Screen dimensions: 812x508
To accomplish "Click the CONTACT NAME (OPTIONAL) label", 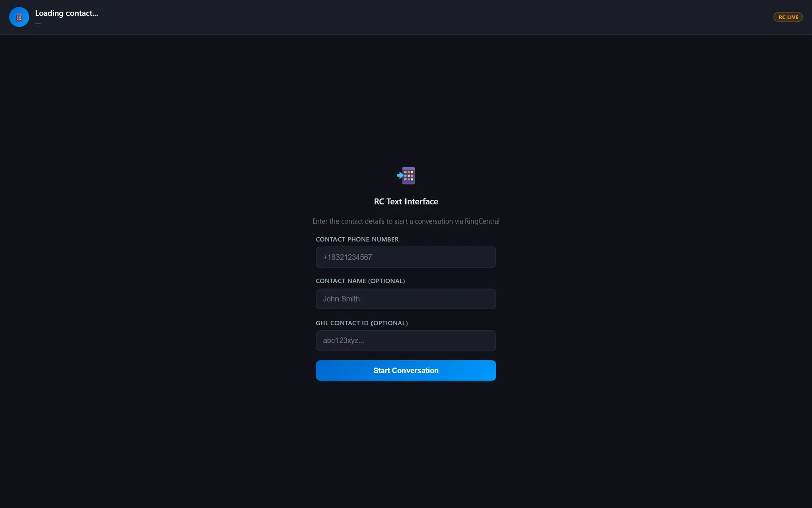I will click(360, 281).
